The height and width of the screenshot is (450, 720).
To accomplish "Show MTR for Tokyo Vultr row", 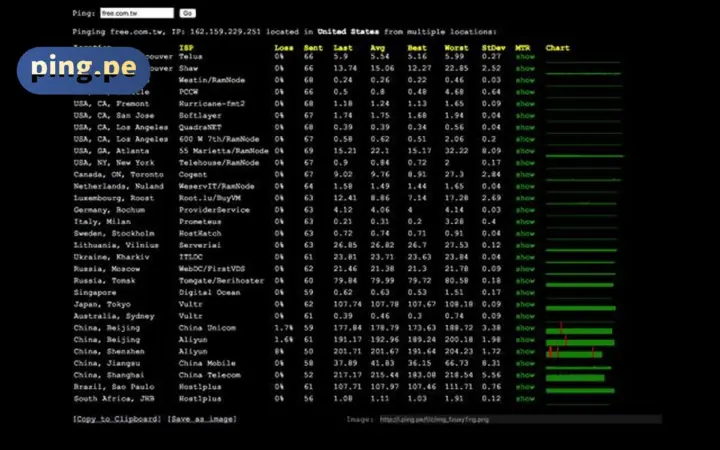I will pyautogui.click(x=525, y=304).
